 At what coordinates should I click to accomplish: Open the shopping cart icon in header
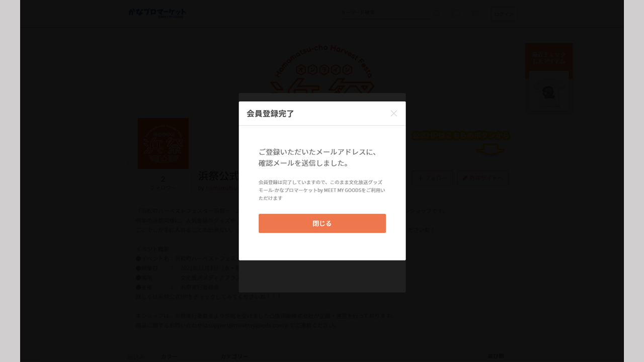475,14
